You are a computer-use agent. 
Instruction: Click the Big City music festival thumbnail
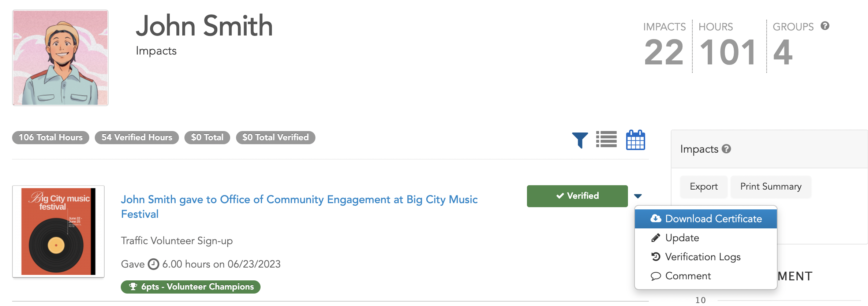click(x=58, y=231)
